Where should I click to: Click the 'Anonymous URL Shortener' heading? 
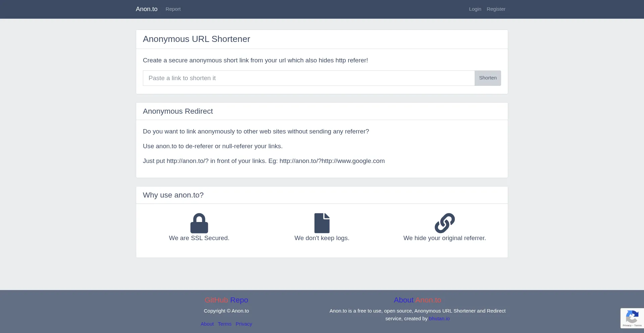[x=197, y=39]
